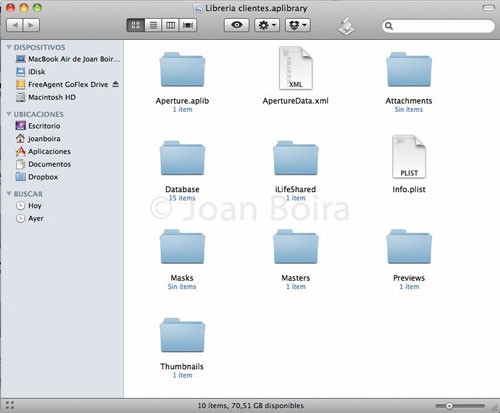Image resolution: width=500 pixels, height=413 pixels.
Task: Select the Attachments folder icon
Action: [409, 69]
